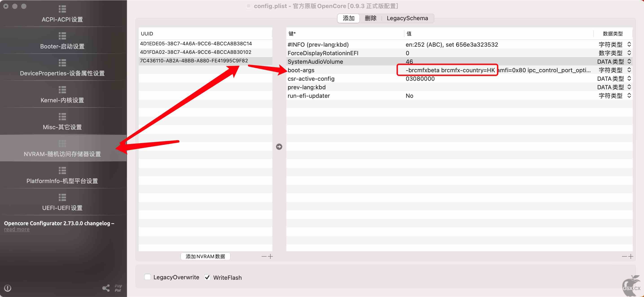This screenshot has height=297, width=644.
Task: Select the #INFO (prev-lang:kbd) key
Action: click(318, 44)
